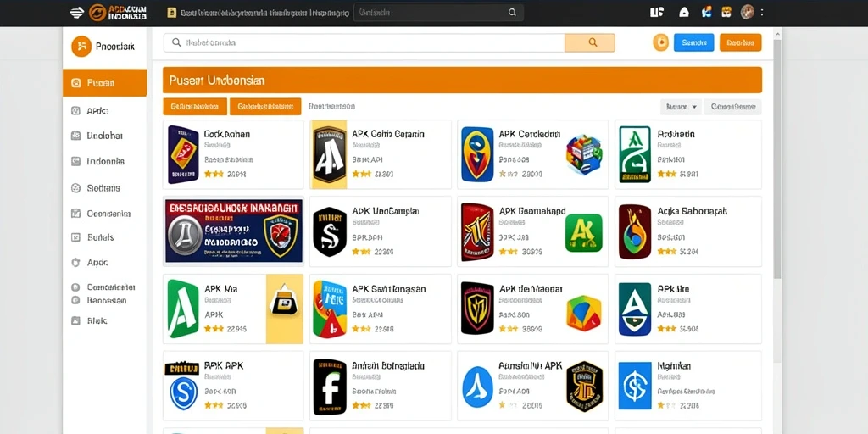
Task: Click the white bookmark-style icon left of the bell
Action: tap(657, 12)
